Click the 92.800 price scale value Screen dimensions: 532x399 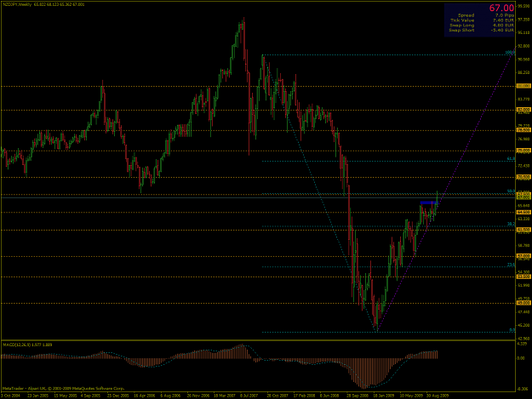coord(523,46)
